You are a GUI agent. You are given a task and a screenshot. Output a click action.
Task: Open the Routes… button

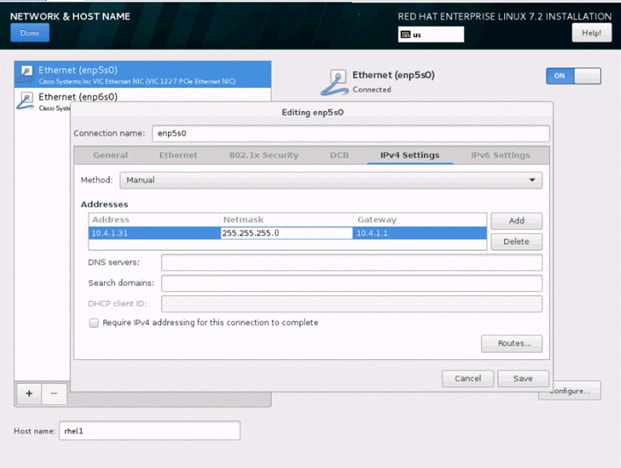click(x=512, y=343)
